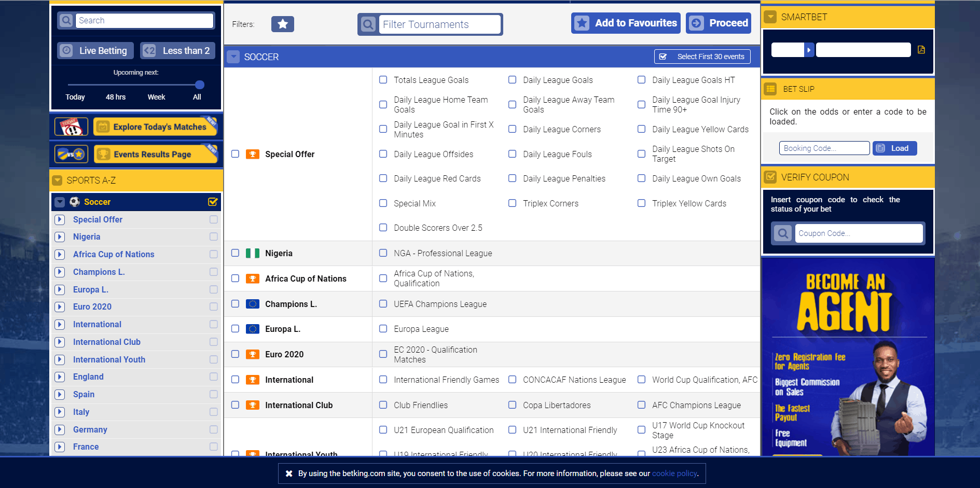Image resolution: width=980 pixels, height=488 pixels.
Task: Click the Sports A-Z header arrow icon
Action: pyautogui.click(x=58, y=180)
